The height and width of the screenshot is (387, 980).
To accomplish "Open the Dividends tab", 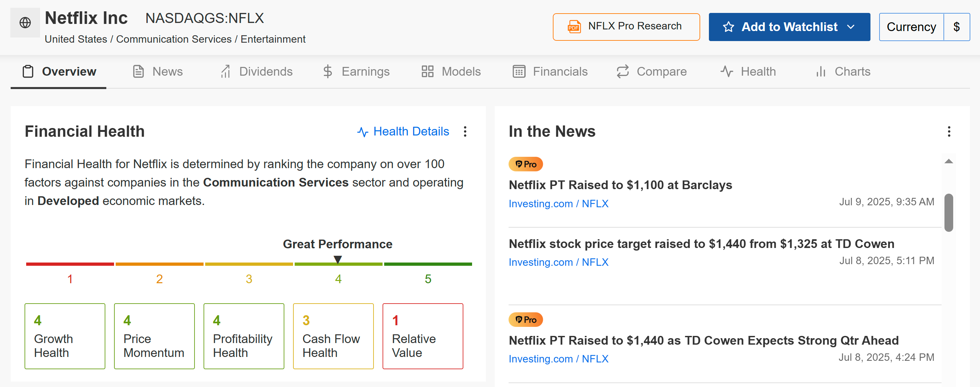I will coord(257,71).
